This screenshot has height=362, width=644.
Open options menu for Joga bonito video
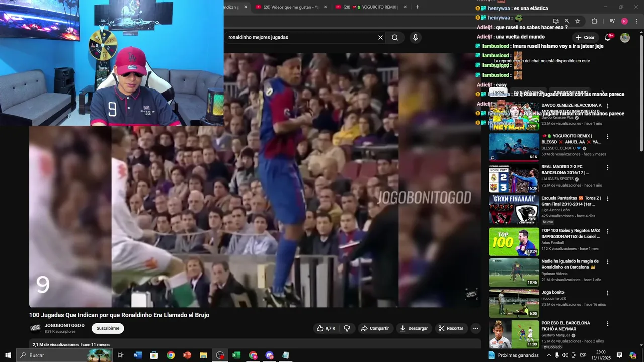click(x=607, y=293)
